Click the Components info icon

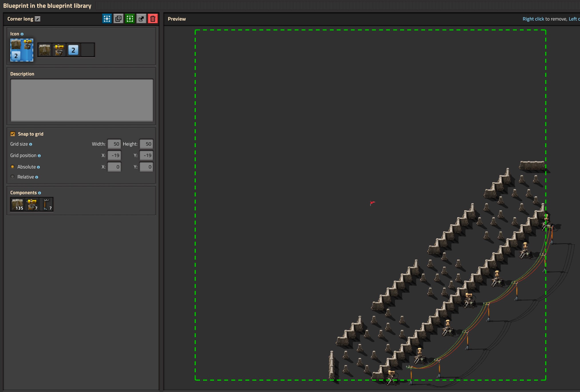click(40, 193)
